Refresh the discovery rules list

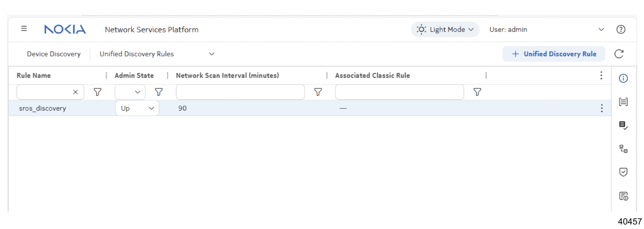[x=619, y=54]
